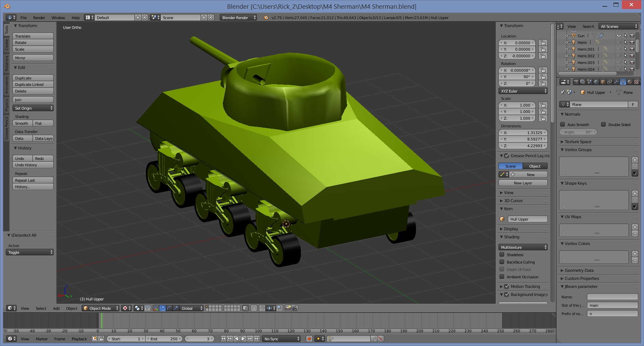Open the All Scenes outliner filter dropdown

click(x=618, y=26)
